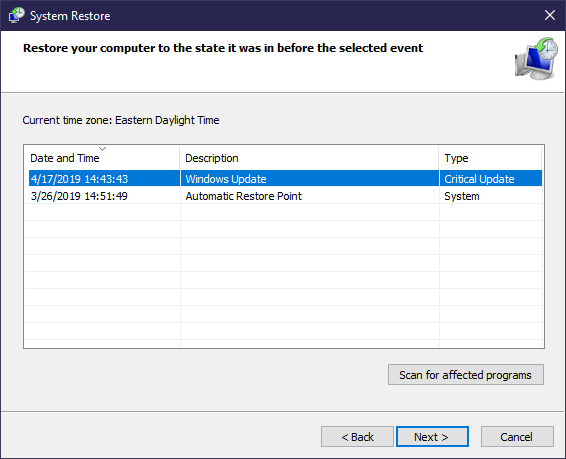566x459 pixels.
Task: Proceed with the Next button
Action: (432, 437)
